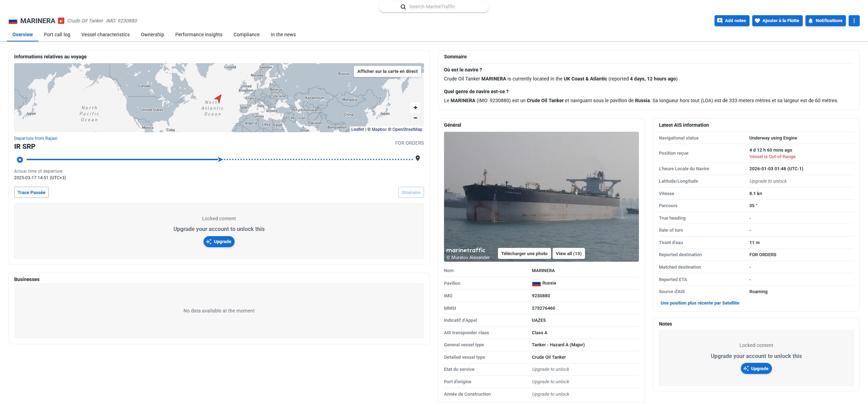Viewport: 868px width, 406px height.
Task: Click the red hazard cargo icon
Action: coord(61,21)
